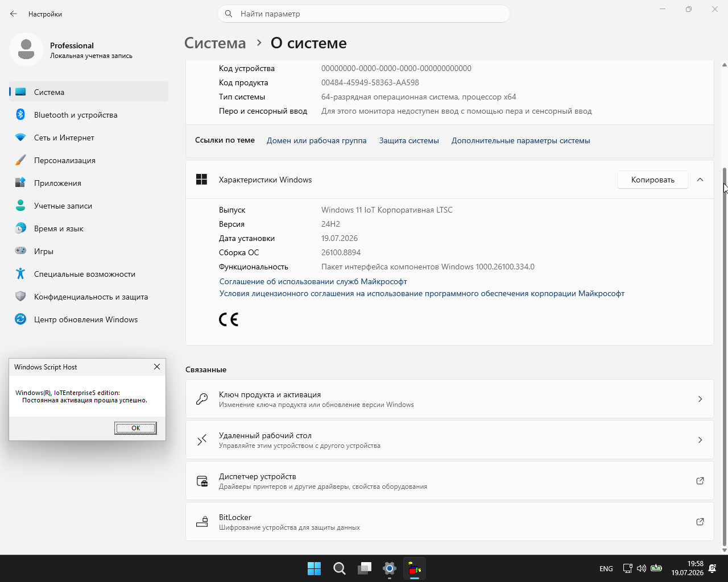
Task: Click the battery tray icon
Action: pos(656,568)
